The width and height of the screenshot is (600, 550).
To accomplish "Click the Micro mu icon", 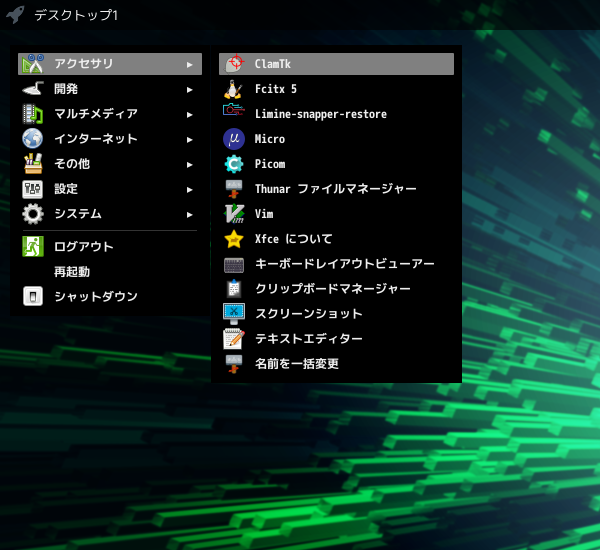I will (234, 139).
